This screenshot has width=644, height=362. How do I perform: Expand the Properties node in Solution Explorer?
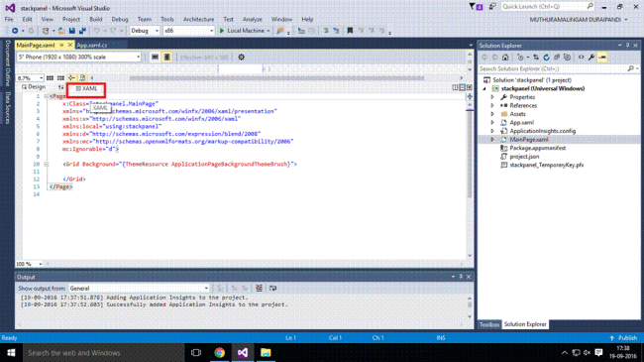click(x=492, y=97)
